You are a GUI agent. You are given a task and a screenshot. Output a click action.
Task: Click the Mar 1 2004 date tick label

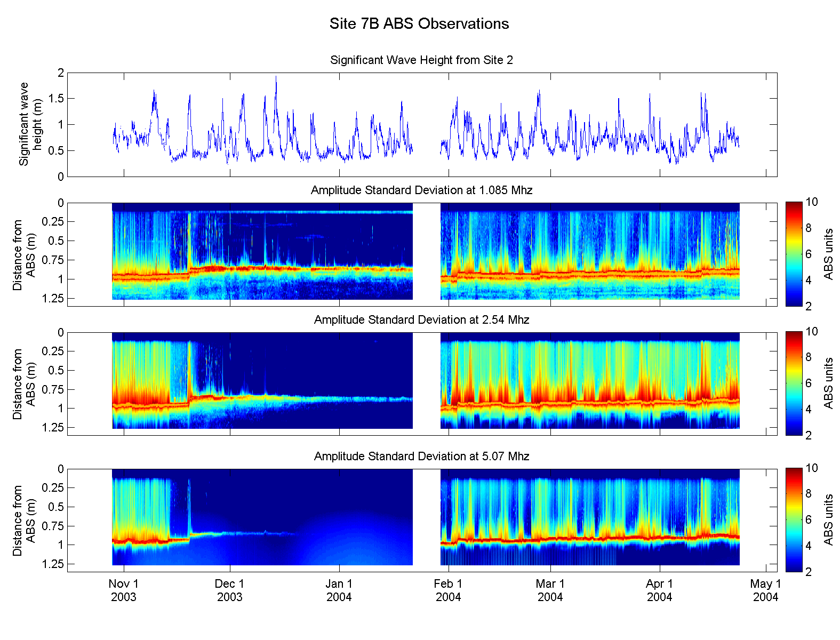[x=550, y=590]
